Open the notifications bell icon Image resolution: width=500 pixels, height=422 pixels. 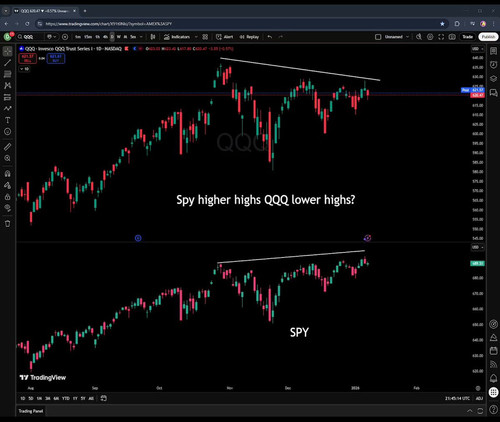pyautogui.click(x=493, y=378)
